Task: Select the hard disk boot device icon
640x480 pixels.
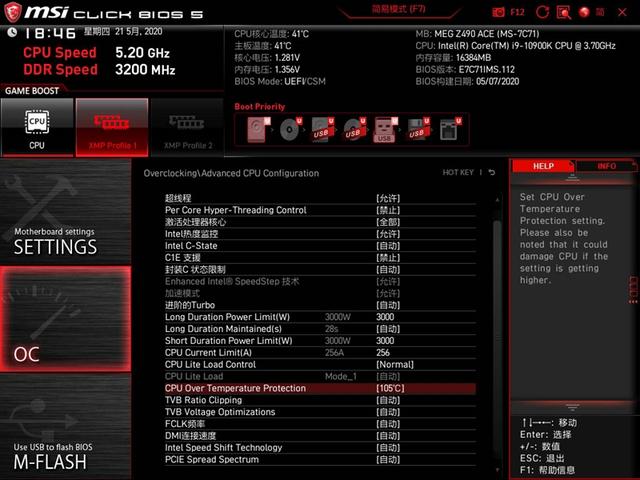Action: coord(258,129)
